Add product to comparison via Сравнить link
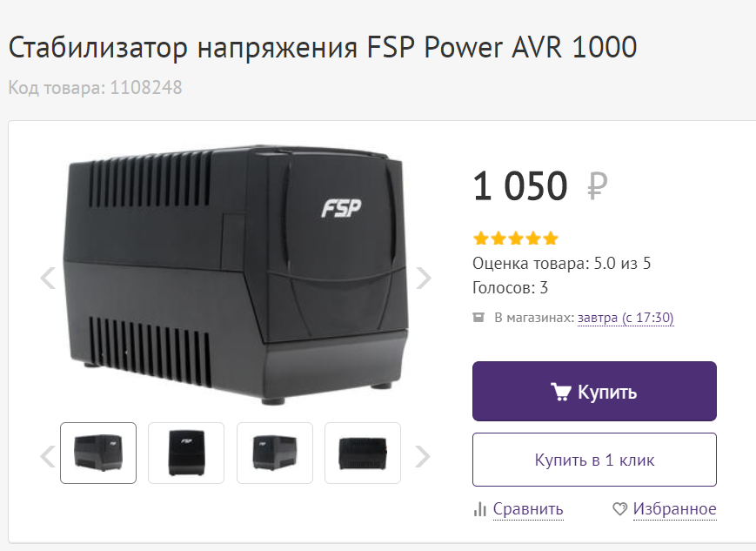The image size is (756, 551). tap(528, 509)
